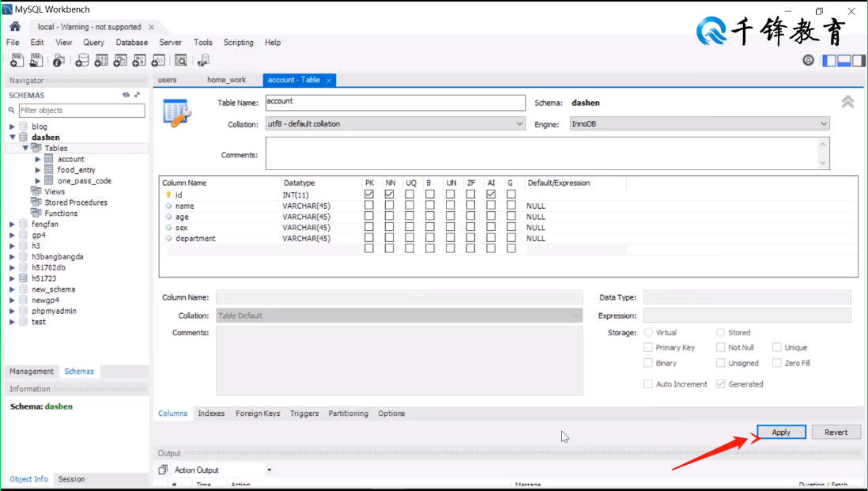Collapse the table header double-chevron
868x491 pixels.
[847, 101]
